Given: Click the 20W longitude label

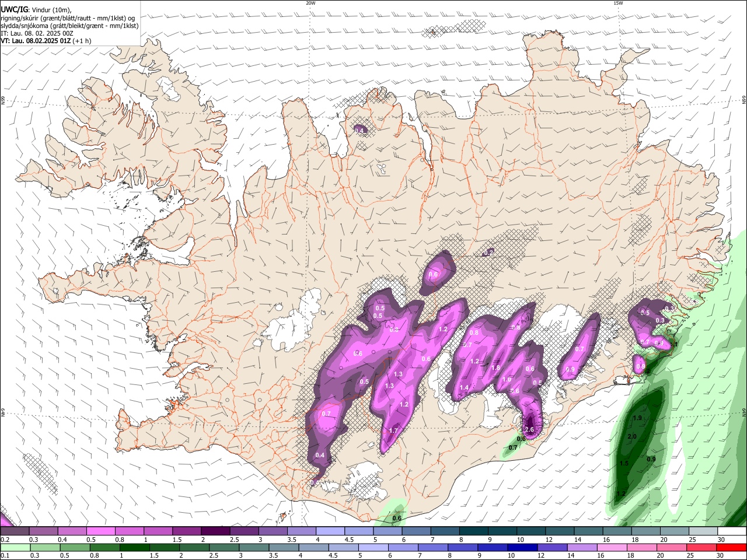Looking at the screenshot, I should 310,3.
